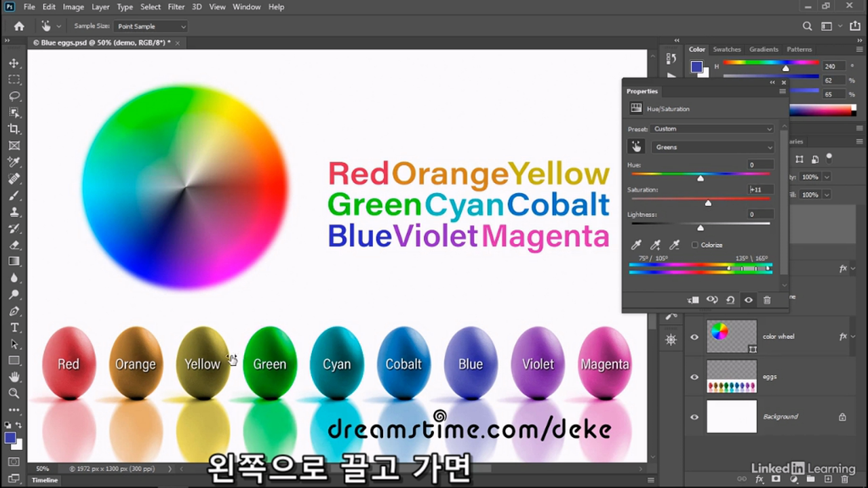Open the Layer menu
This screenshot has width=868, height=488.
point(100,7)
